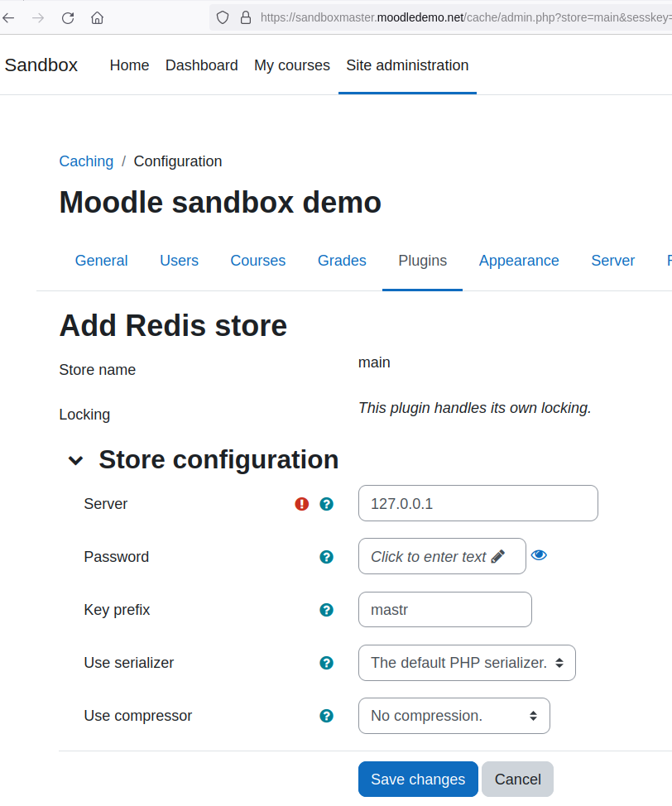
Task: Open help for Use serializer
Action: pyautogui.click(x=327, y=663)
